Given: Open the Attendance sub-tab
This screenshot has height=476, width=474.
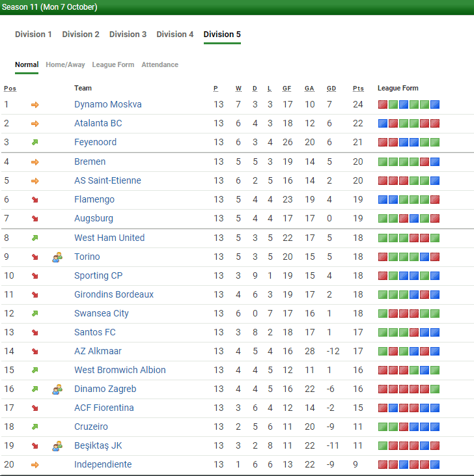Looking at the screenshot, I should tap(160, 65).
